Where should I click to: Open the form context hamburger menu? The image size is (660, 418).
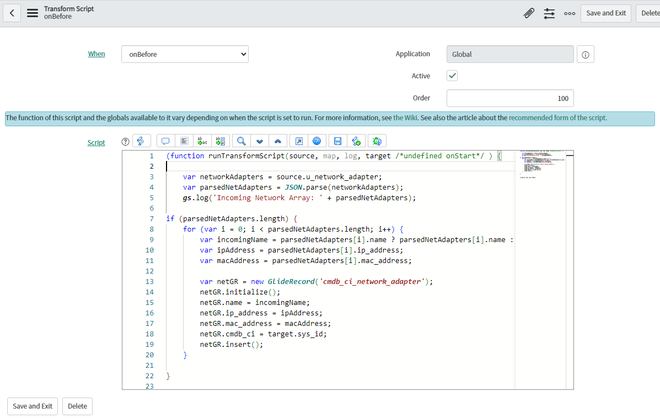(x=32, y=13)
